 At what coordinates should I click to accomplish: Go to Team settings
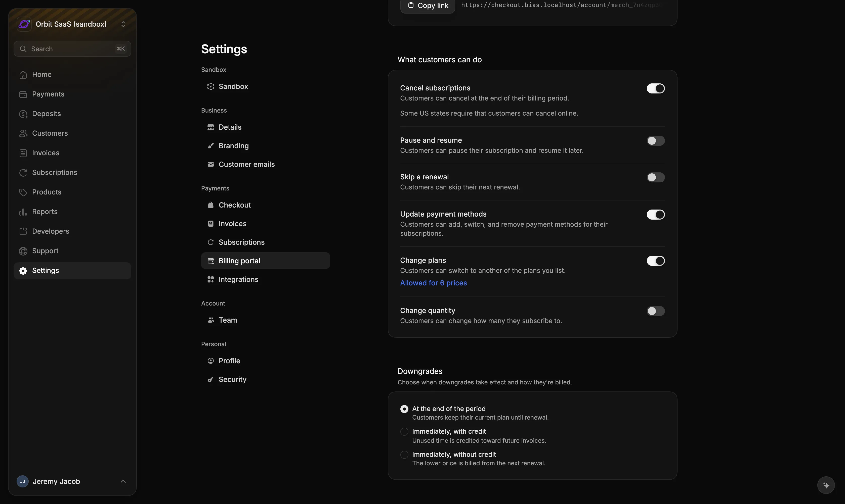[x=266, y=320]
